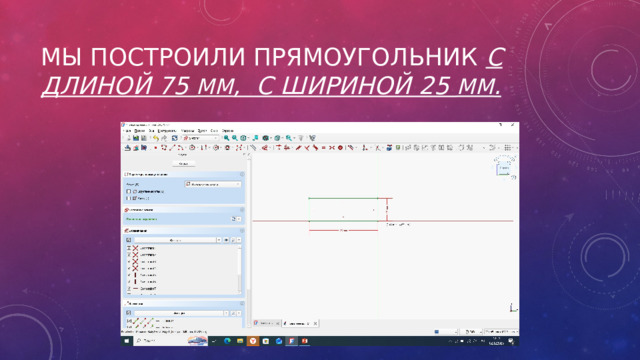640x360 pixels.
Task: Apply the Parallel constraint
Action: pos(299,148)
